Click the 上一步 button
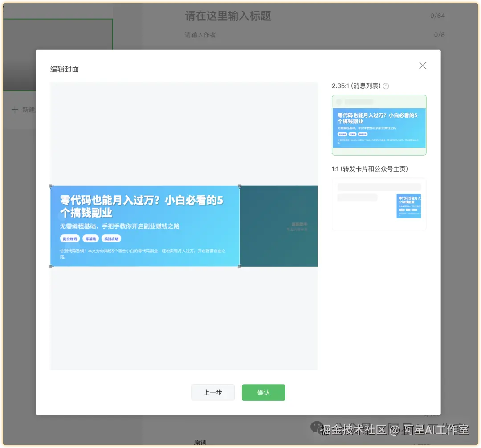The height and width of the screenshot is (448, 481). [x=212, y=392]
